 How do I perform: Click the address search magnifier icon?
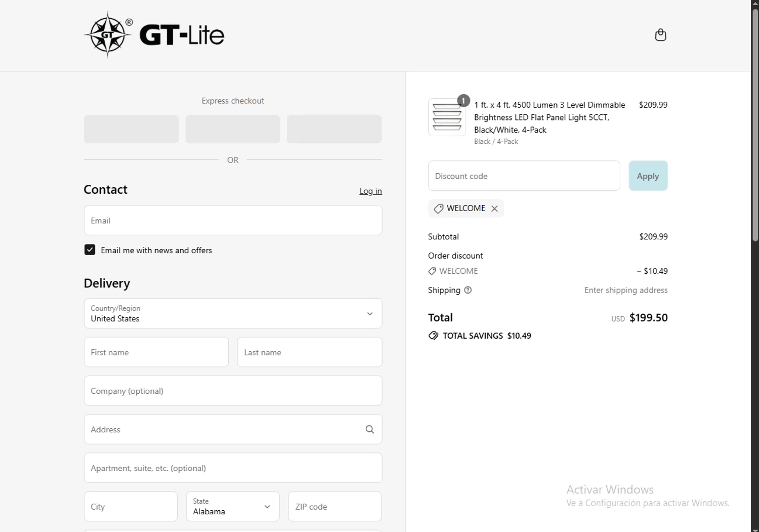tap(370, 429)
